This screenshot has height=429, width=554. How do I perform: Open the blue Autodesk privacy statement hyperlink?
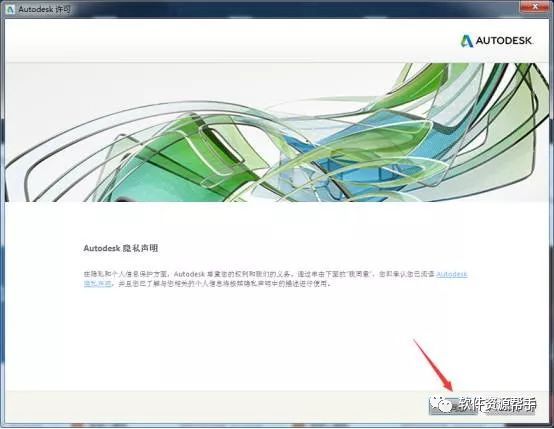tap(452, 274)
